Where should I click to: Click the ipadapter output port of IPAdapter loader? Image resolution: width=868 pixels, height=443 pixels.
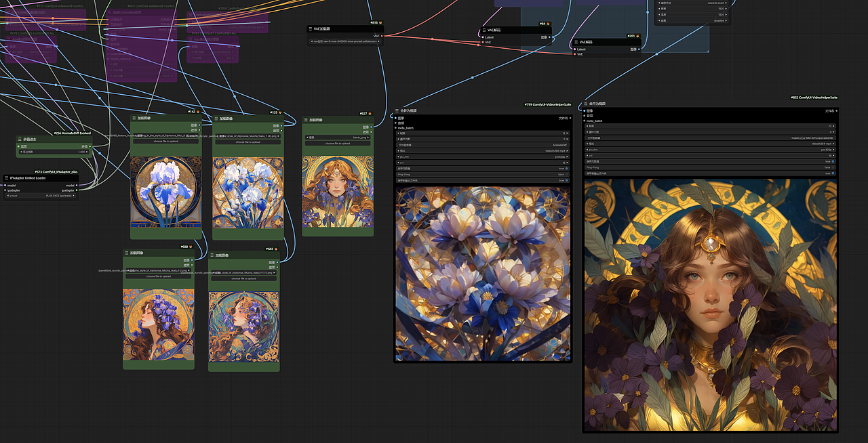pos(78,190)
